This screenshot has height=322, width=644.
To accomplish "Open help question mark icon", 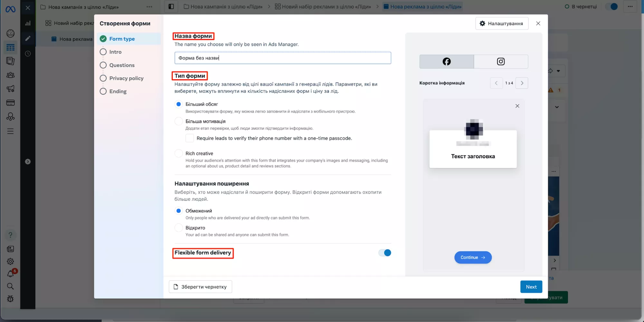I will [10, 235].
